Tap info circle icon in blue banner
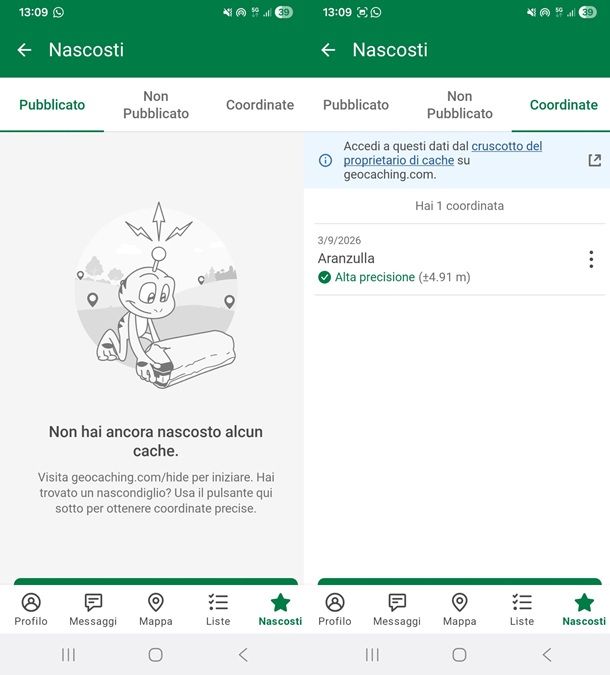Image resolution: width=610 pixels, height=675 pixels. pyautogui.click(x=325, y=161)
